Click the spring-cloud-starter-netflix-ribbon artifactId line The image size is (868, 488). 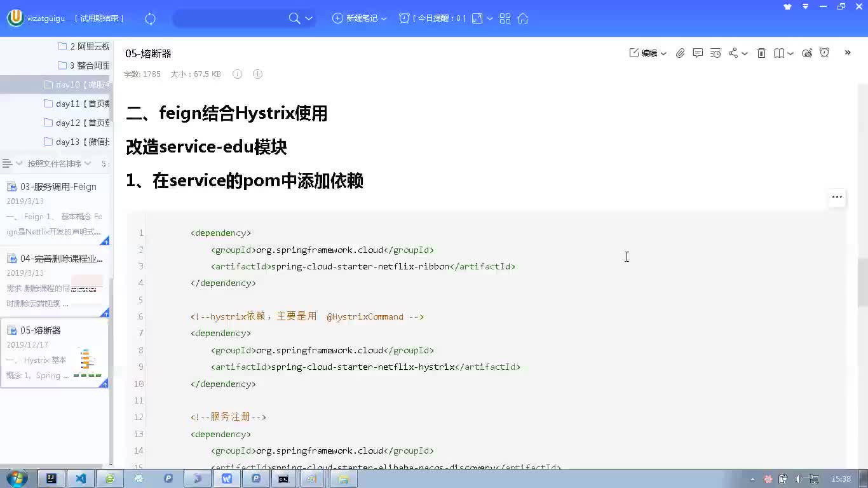[363, 267]
